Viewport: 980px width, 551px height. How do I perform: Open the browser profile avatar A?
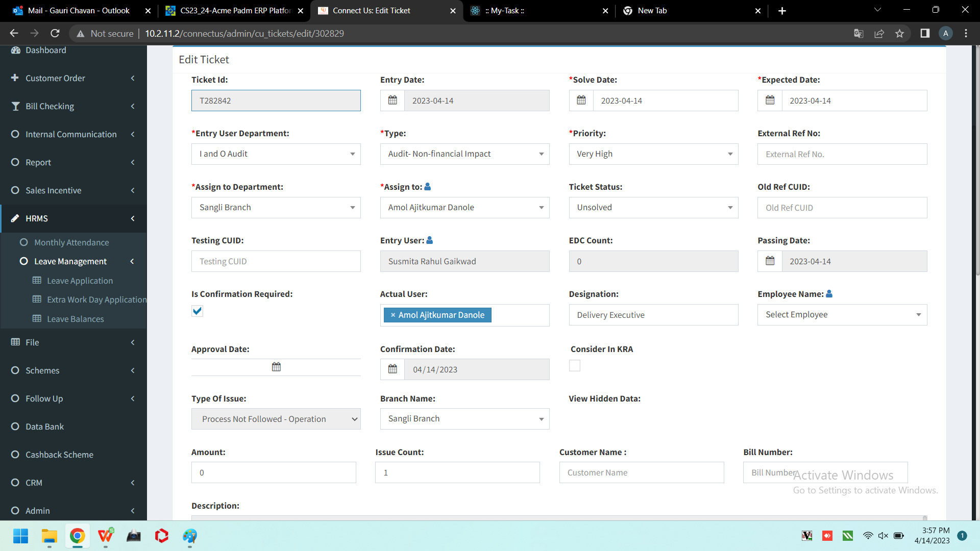coord(946,33)
